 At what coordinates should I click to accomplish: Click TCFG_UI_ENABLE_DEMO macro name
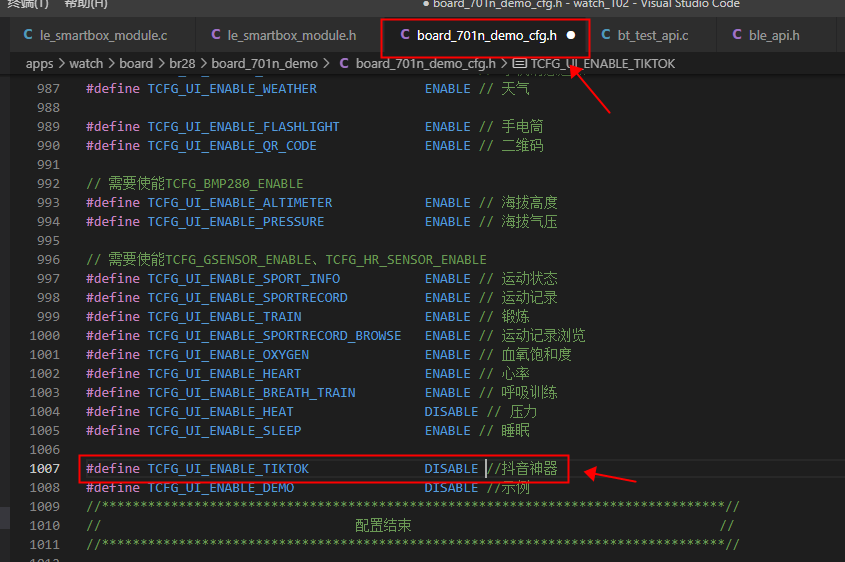pyautogui.click(x=221, y=488)
